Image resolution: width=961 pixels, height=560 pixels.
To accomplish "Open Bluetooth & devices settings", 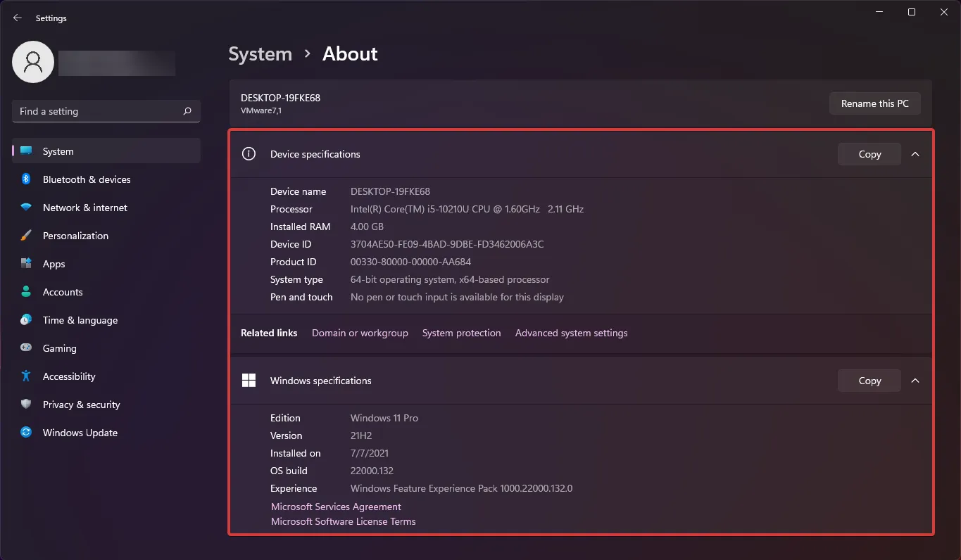I will tap(86, 179).
